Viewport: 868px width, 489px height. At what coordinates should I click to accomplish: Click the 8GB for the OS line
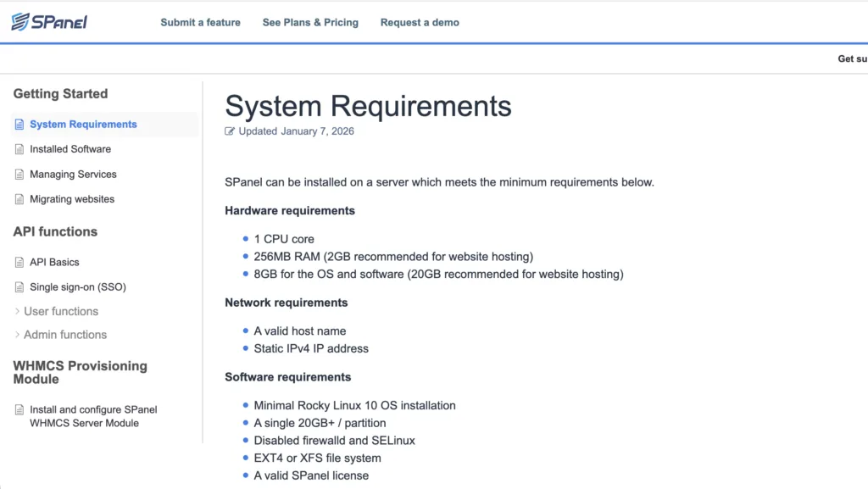(x=438, y=275)
